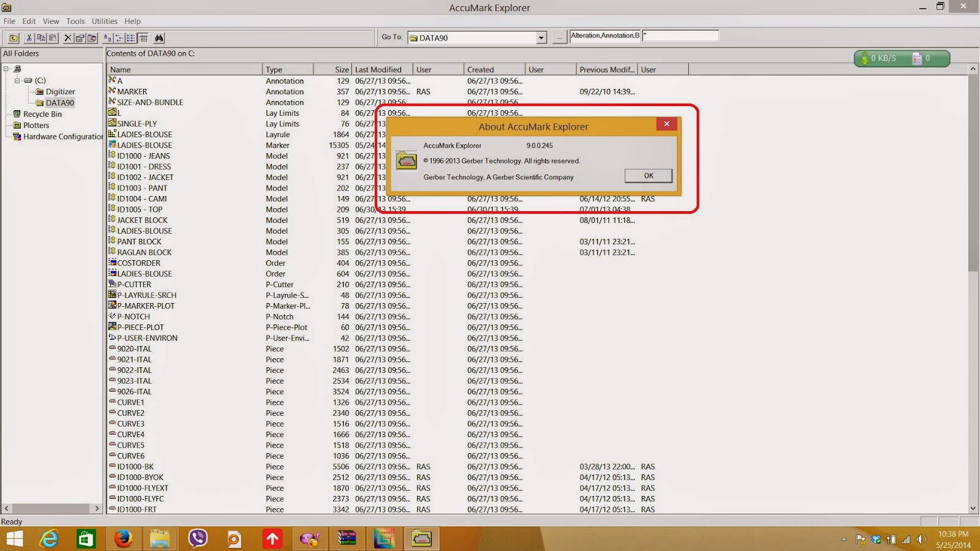Click the Paste toolbar icon
The width and height of the screenshot is (980, 551).
click(x=53, y=38)
